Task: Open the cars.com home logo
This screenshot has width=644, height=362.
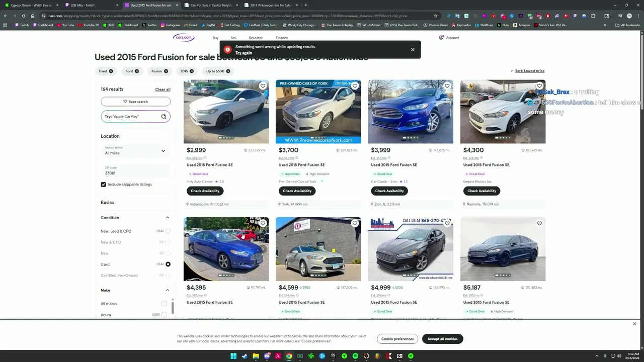Action: 184,37
